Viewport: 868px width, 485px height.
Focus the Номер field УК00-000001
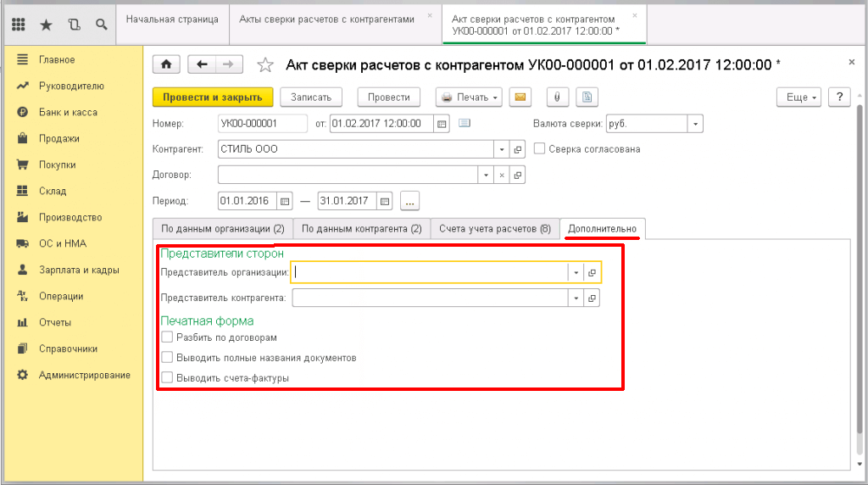[x=263, y=124]
